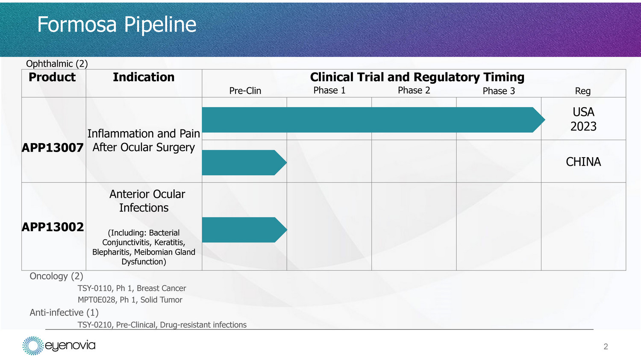Select the TSY-0110 Breast Cancer line
641x364 pixels.
[132, 288]
